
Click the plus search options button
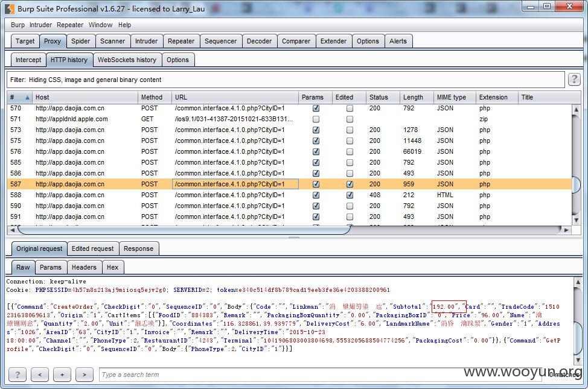tap(62, 375)
